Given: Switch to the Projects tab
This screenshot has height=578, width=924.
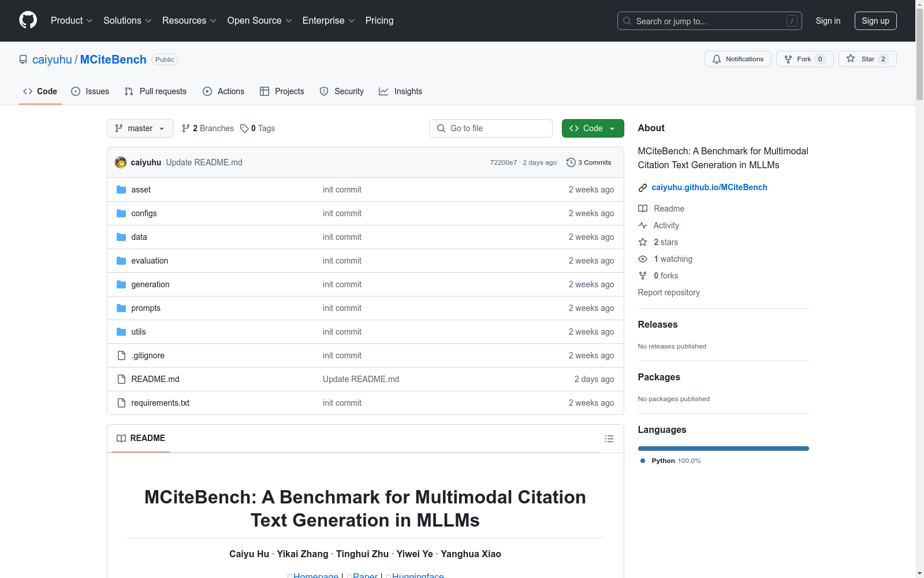Looking at the screenshot, I should tap(282, 91).
